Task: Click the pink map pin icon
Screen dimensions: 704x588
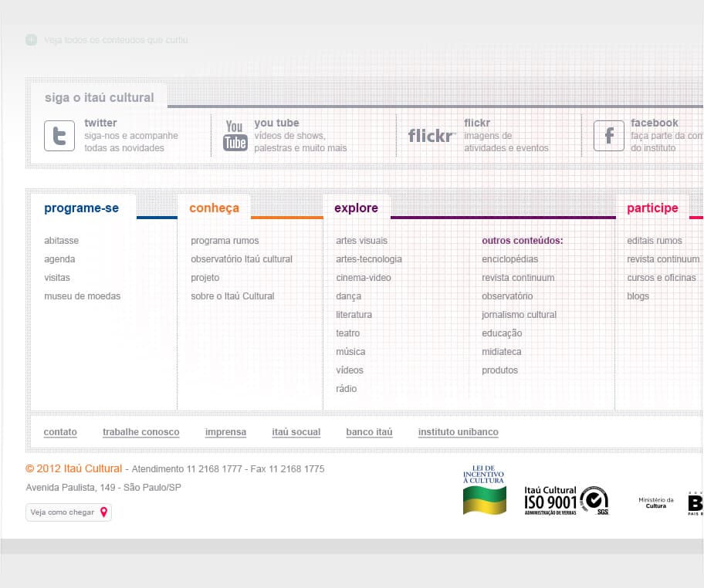Action: coord(103,512)
